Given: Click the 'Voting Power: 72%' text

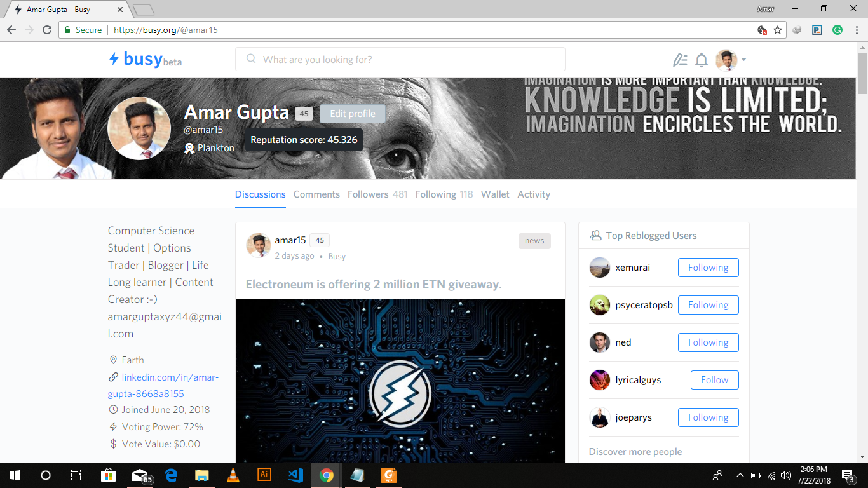Looking at the screenshot, I should coord(163,427).
